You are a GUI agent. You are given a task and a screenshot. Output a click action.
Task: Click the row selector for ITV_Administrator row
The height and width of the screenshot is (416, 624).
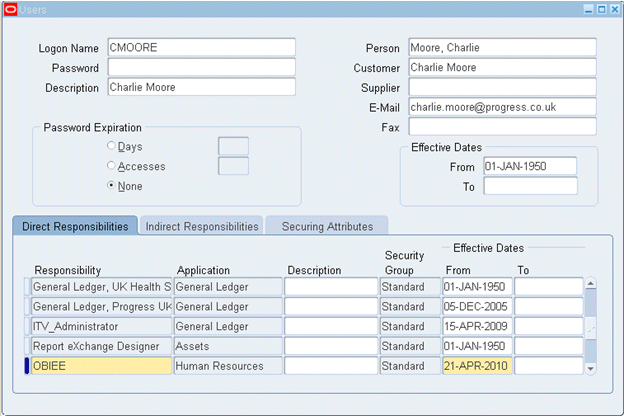tap(27, 326)
